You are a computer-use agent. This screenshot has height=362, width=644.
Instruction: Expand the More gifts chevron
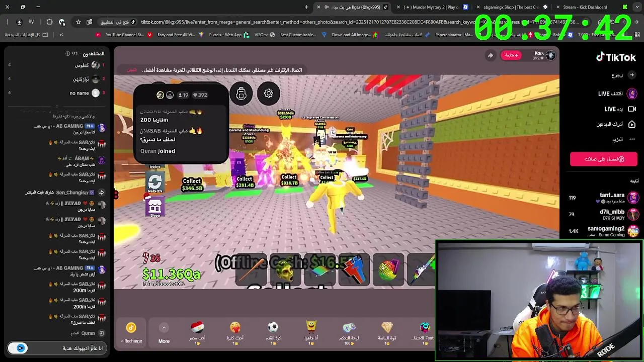point(164,328)
